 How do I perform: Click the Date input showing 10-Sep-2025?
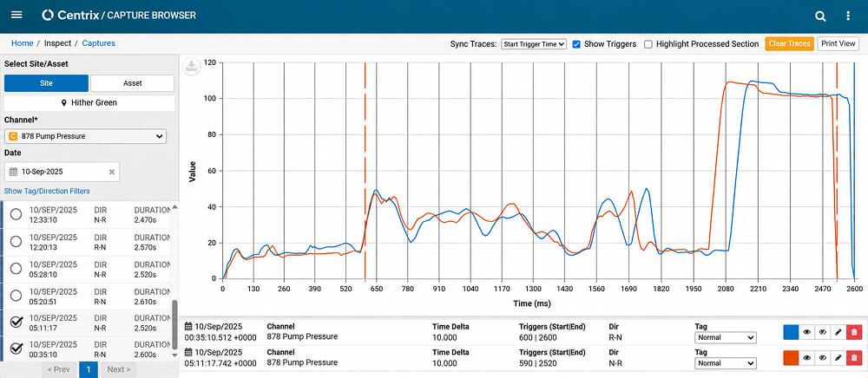62,172
